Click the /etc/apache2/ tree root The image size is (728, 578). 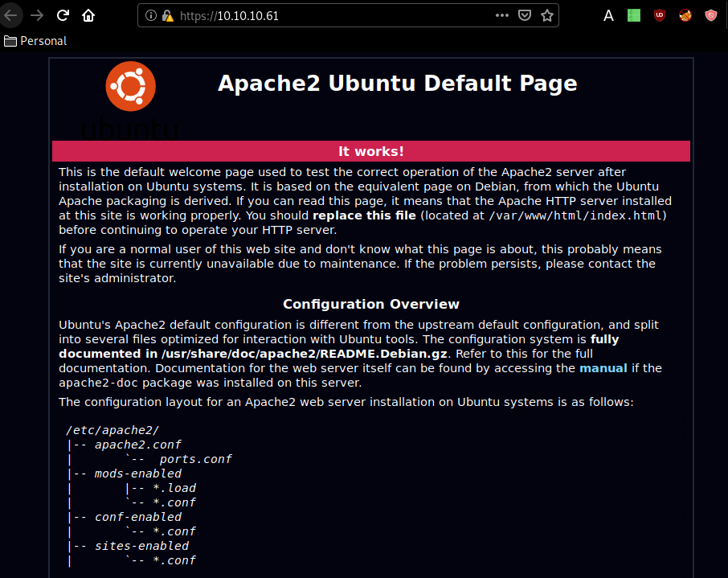pos(112,430)
